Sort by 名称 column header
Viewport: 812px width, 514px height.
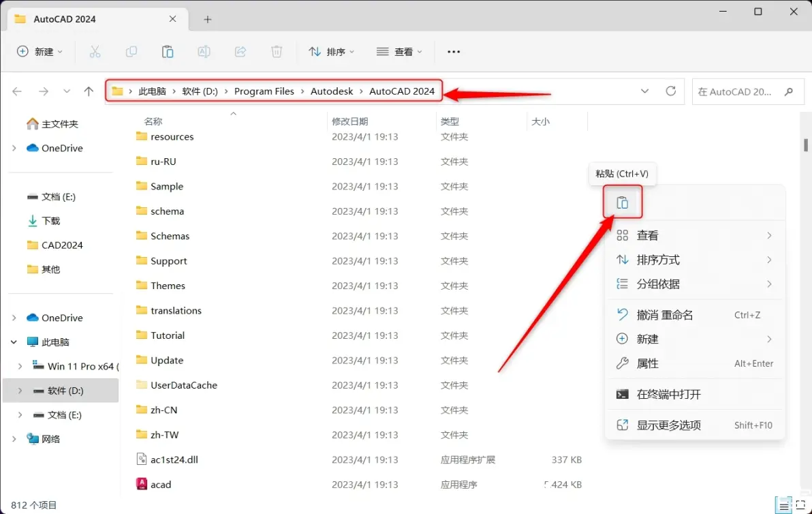tap(153, 121)
